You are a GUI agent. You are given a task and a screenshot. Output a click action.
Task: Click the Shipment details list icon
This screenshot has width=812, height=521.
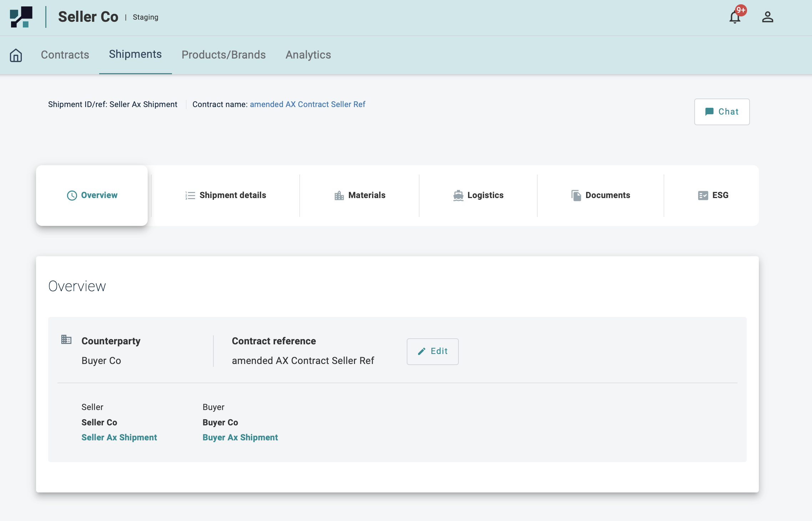[190, 195]
